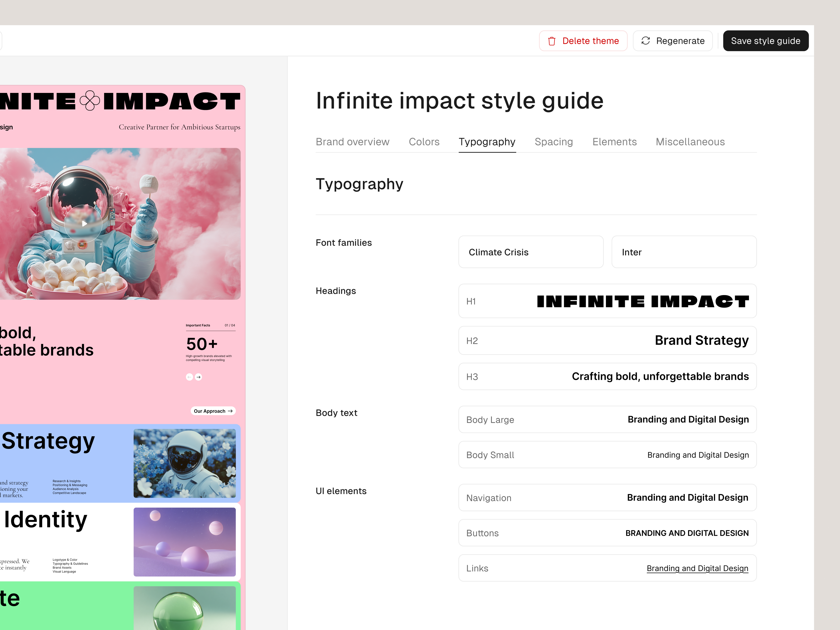The image size is (840, 630).
Task: Select the Typography tab
Action: point(487,142)
